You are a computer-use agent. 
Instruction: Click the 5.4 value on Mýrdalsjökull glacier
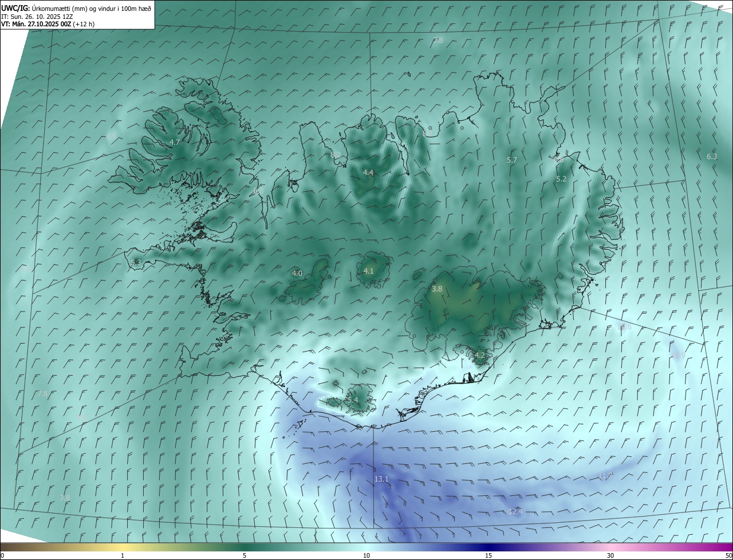(x=353, y=400)
